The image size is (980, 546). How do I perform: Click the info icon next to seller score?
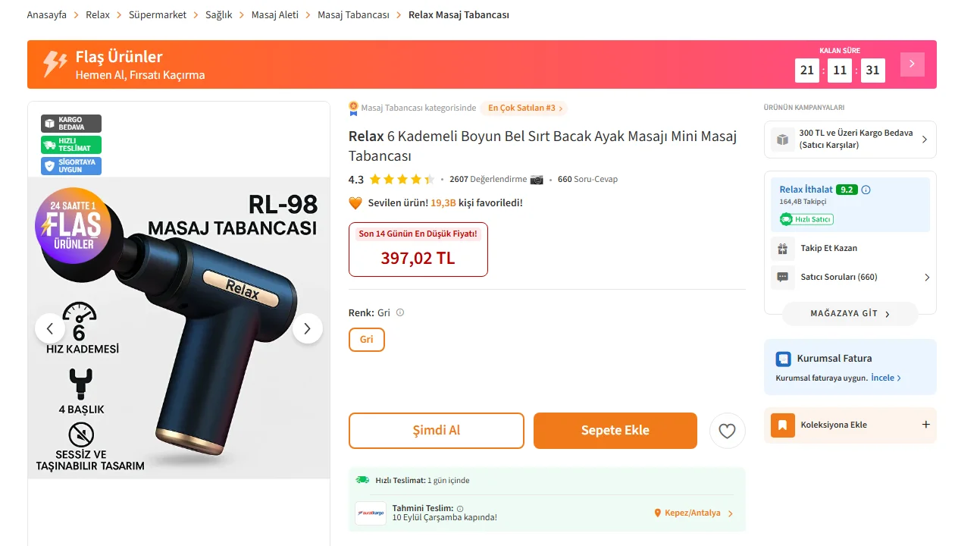[x=866, y=190]
